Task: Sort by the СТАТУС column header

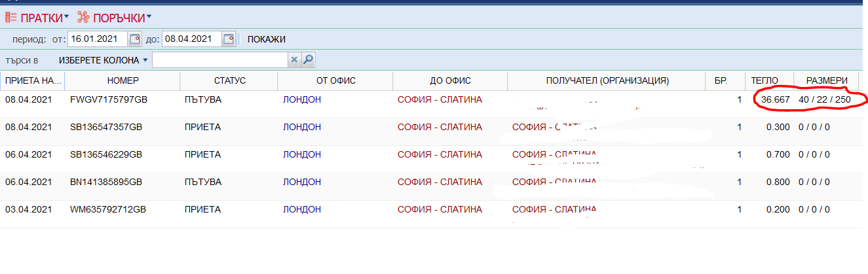Action: pos(229,81)
